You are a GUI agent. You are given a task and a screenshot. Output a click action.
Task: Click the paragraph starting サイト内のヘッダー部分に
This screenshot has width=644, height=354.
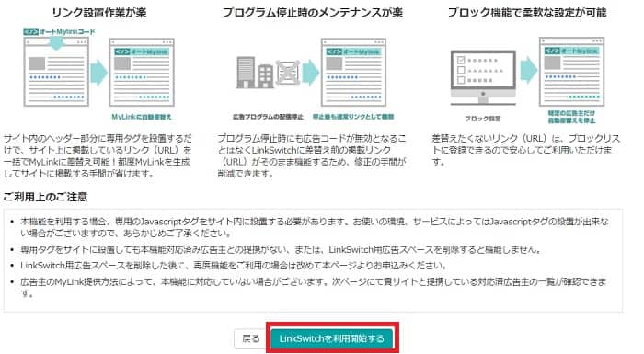click(x=98, y=155)
